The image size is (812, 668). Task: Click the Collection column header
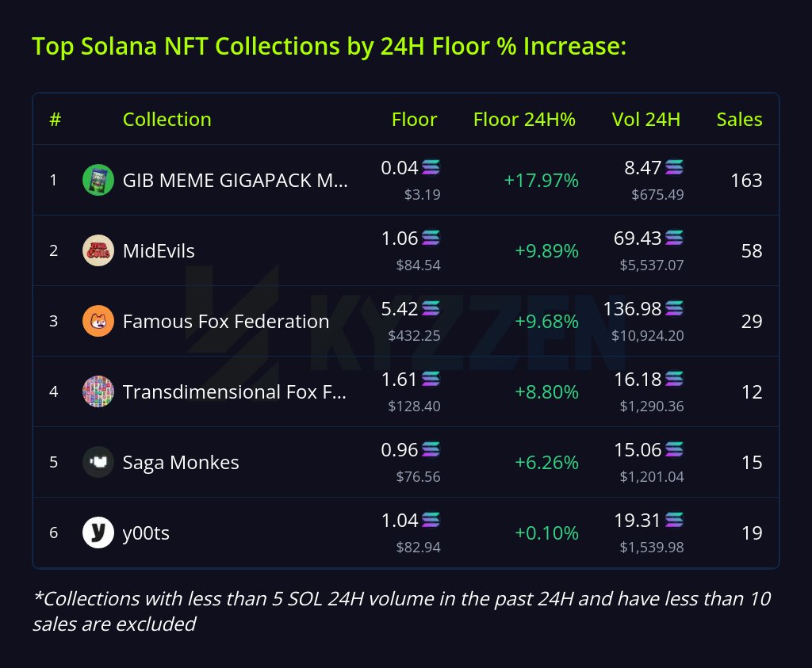point(167,120)
